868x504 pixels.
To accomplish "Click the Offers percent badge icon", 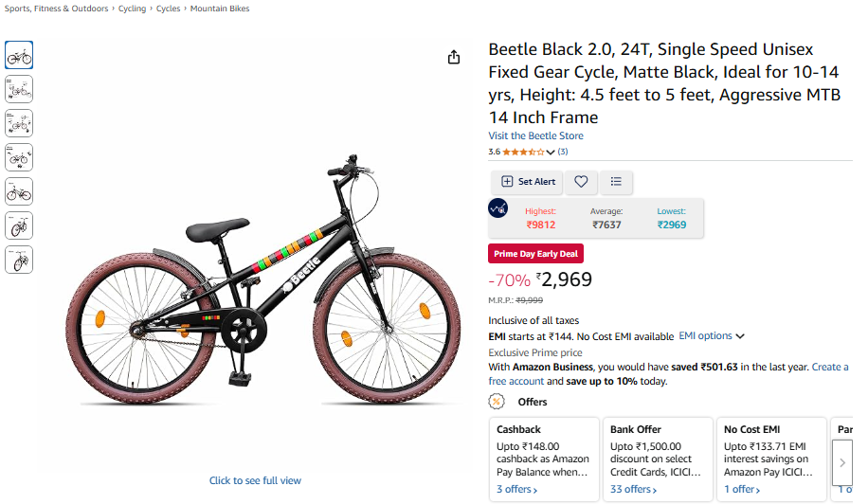I will (496, 402).
